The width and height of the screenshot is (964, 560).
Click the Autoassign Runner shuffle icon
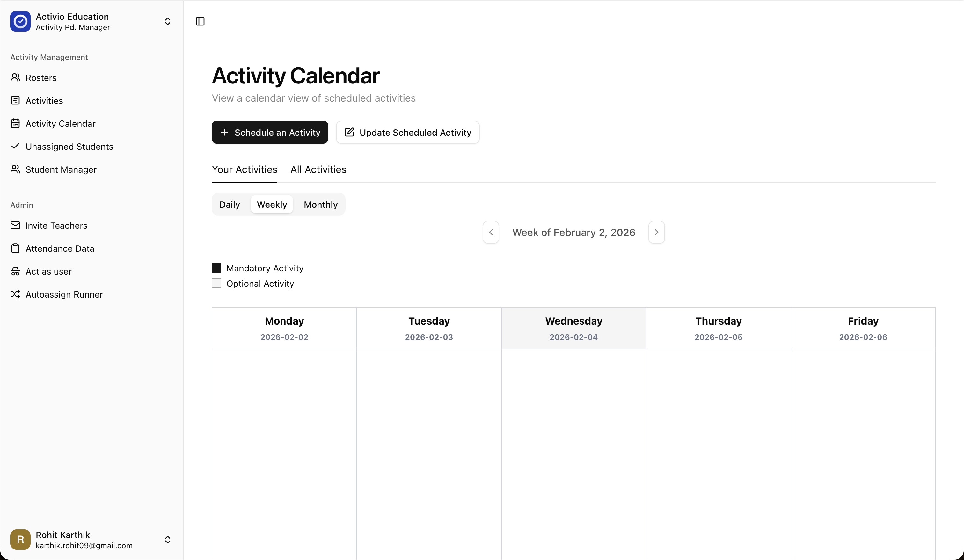tap(15, 294)
